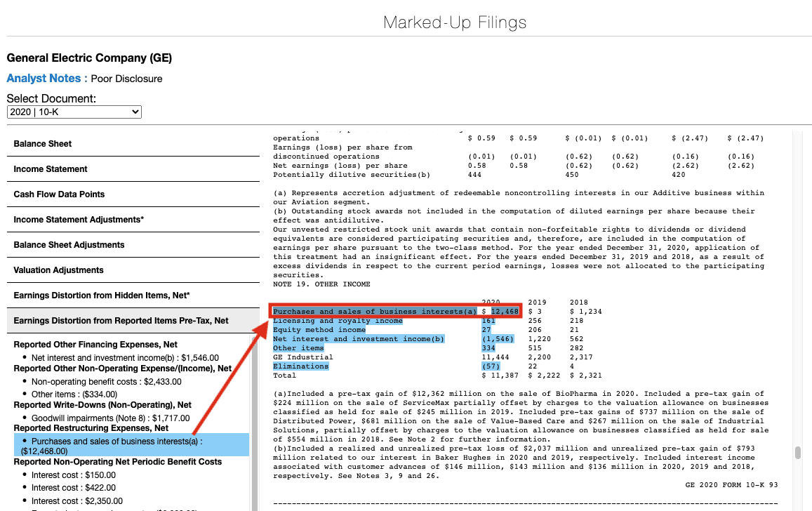Click highlighted Other items label in filing table
The image size is (812, 511).
point(298,348)
